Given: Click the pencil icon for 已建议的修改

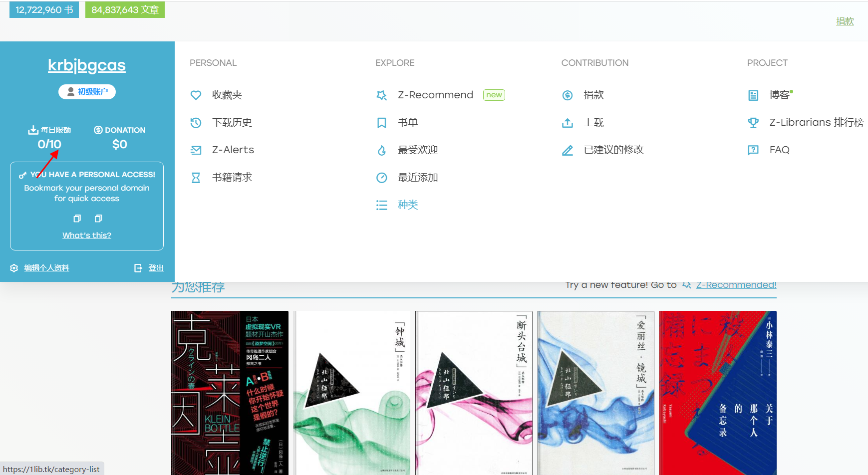Looking at the screenshot, I should [568, 150].
